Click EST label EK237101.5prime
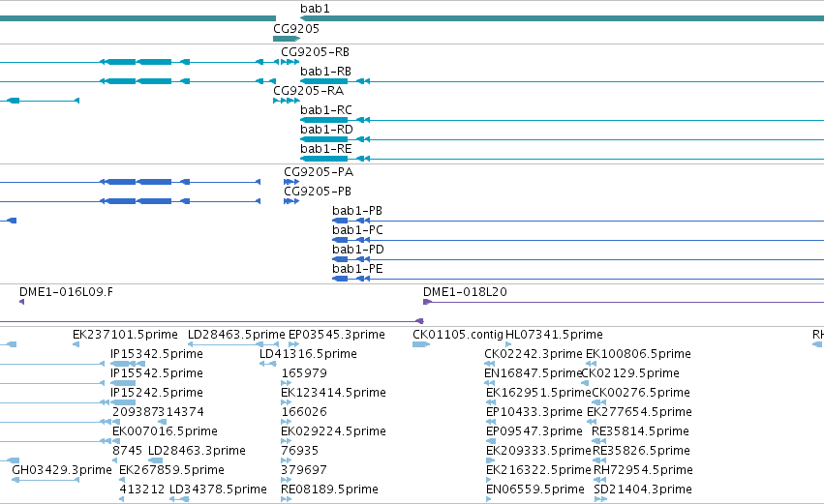Screen dimensions: 824x504 [125, 335]
